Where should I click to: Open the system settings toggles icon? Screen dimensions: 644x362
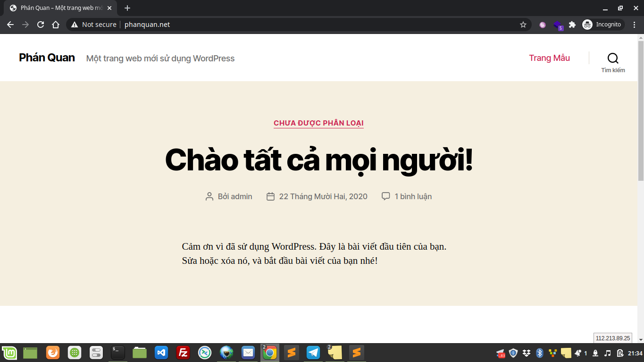[x=96, y=353]
